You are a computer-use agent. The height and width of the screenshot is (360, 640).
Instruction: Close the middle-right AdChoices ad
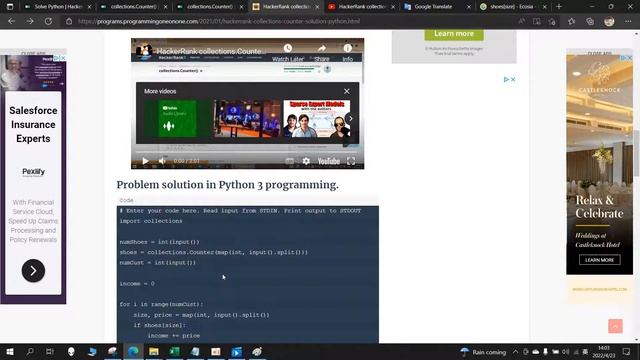(513, 79)
